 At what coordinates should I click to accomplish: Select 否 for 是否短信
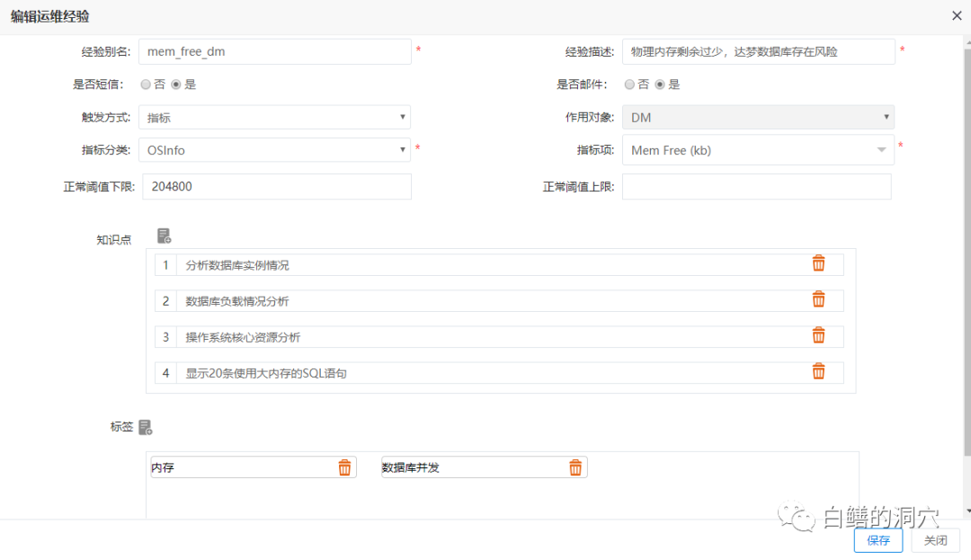point(146,84)
